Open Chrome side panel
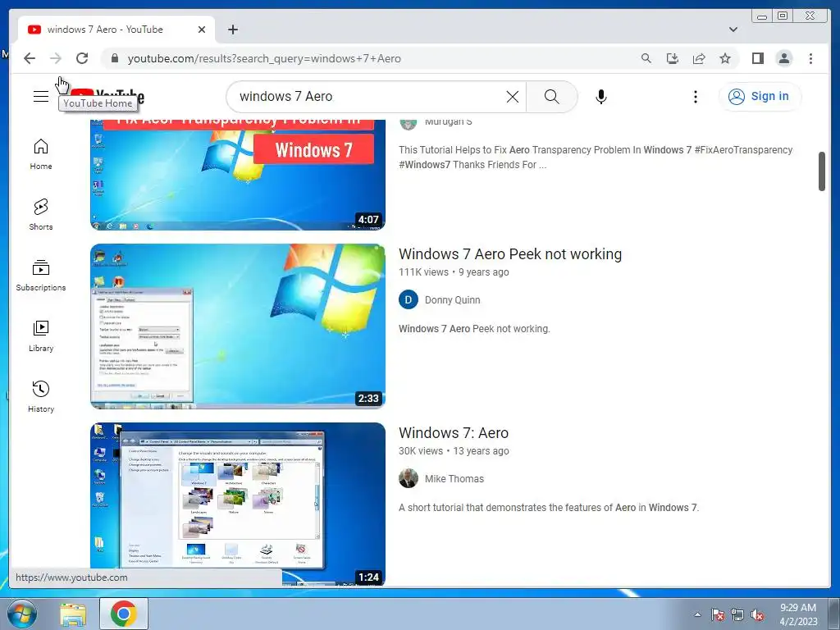840x630 pixels. 757,58
